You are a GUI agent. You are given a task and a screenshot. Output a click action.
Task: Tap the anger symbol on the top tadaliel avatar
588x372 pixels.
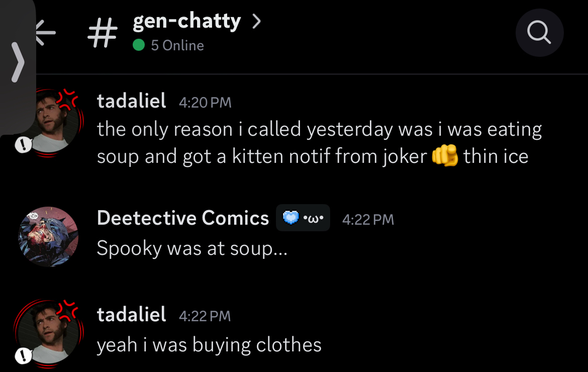click(x=68, y=100)
